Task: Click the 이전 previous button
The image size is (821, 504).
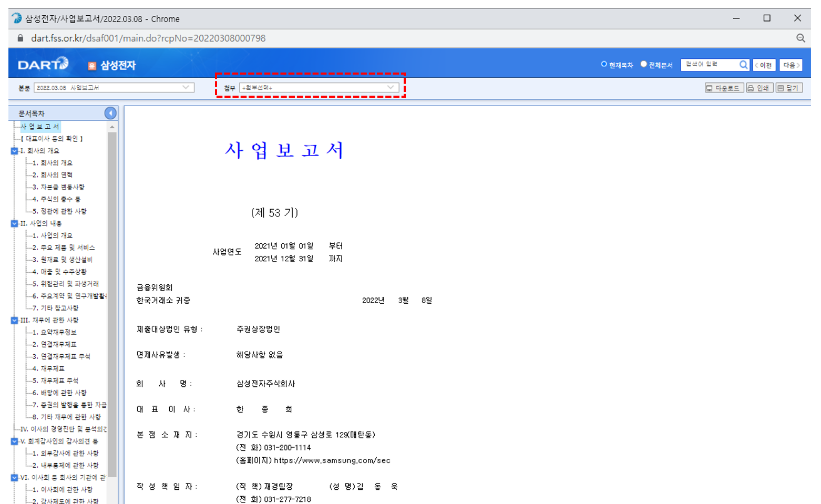Action: point(764,65)
